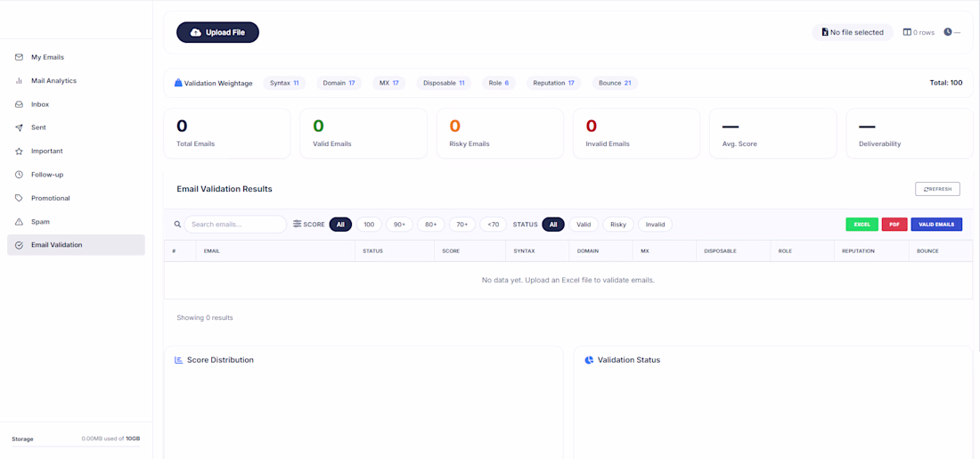Screen dimensions: 980x459
Task: Click the Total Emails stat card
Action: point(227,133)
